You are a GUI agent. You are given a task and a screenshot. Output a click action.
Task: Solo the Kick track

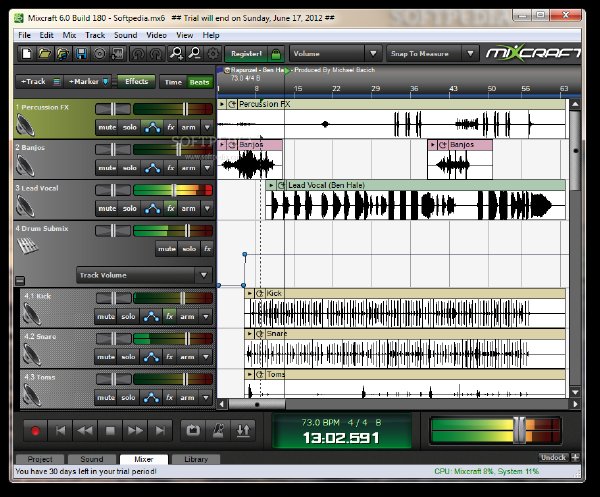128,316
